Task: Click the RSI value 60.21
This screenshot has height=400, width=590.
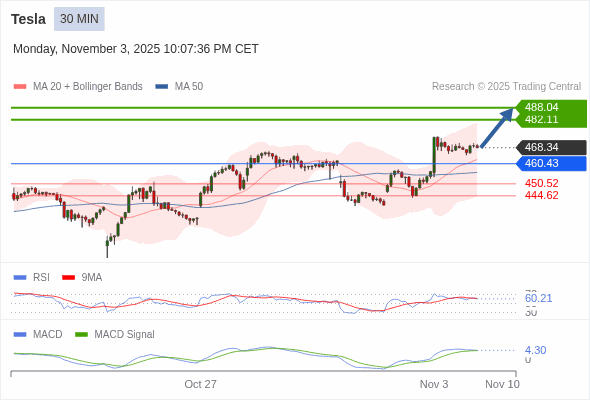Action: [x=538, y=298]
